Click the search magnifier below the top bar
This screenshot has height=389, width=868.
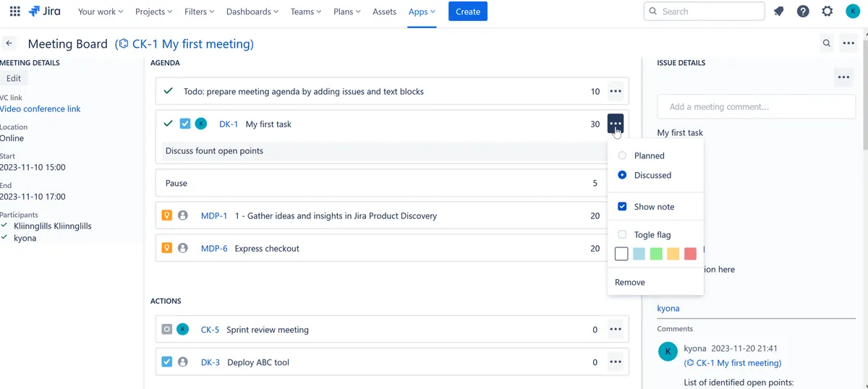tap(827, 43)
